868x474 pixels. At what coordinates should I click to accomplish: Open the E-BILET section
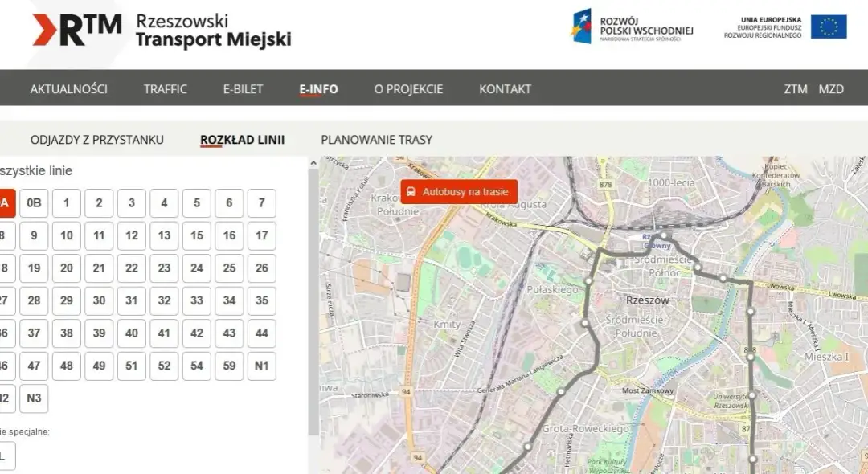coord(243,89)
